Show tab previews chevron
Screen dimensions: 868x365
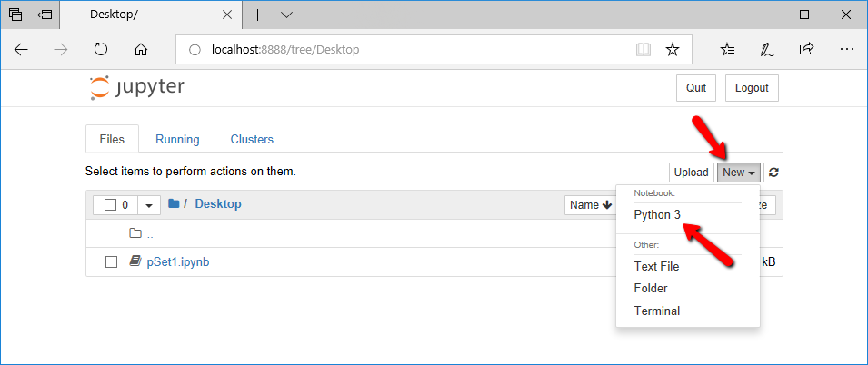click(x=286, y=15)
